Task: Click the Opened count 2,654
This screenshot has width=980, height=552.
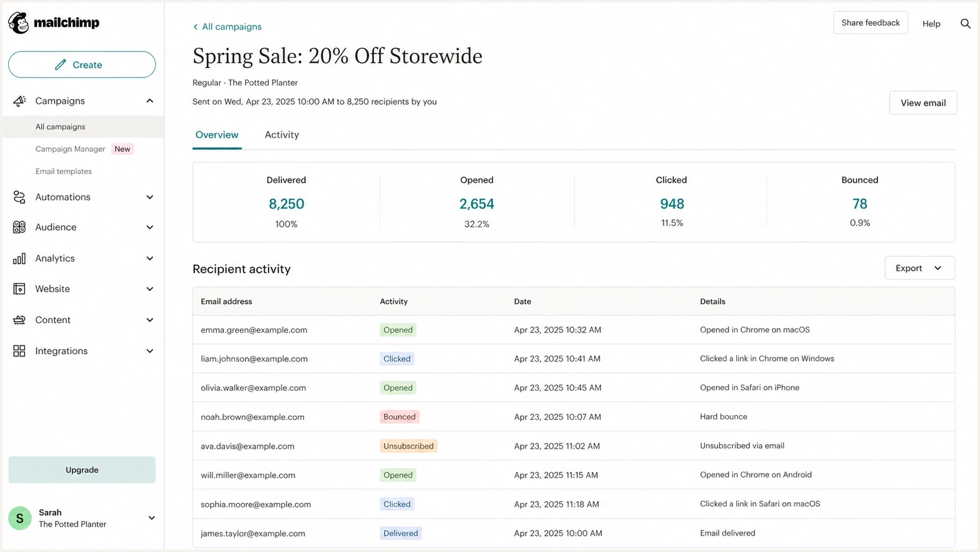Action: [x=477, y=204]
